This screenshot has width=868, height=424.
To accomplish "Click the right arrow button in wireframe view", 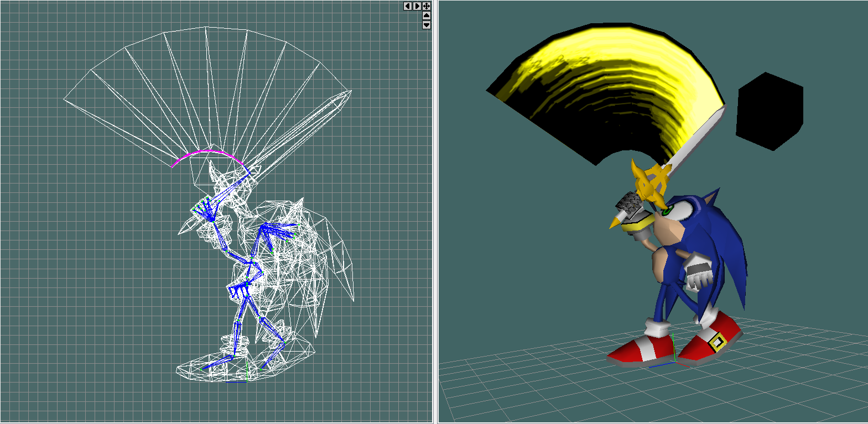I will tap(417, 6).
